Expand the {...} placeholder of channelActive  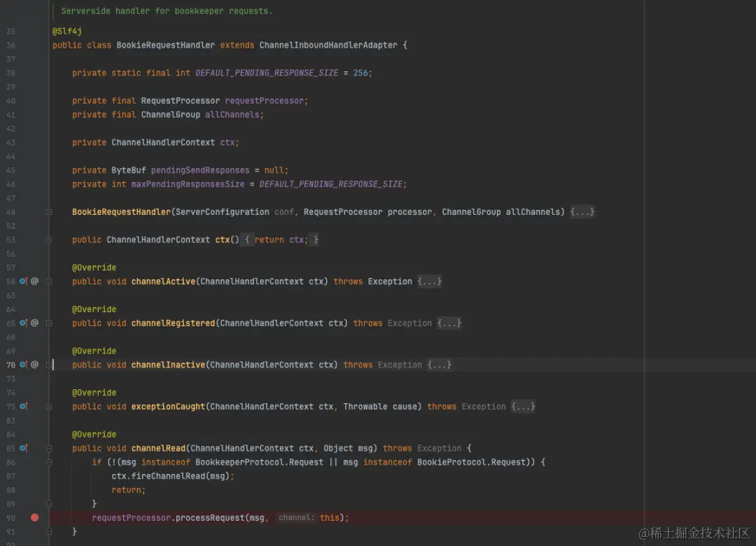coord(429,281)
